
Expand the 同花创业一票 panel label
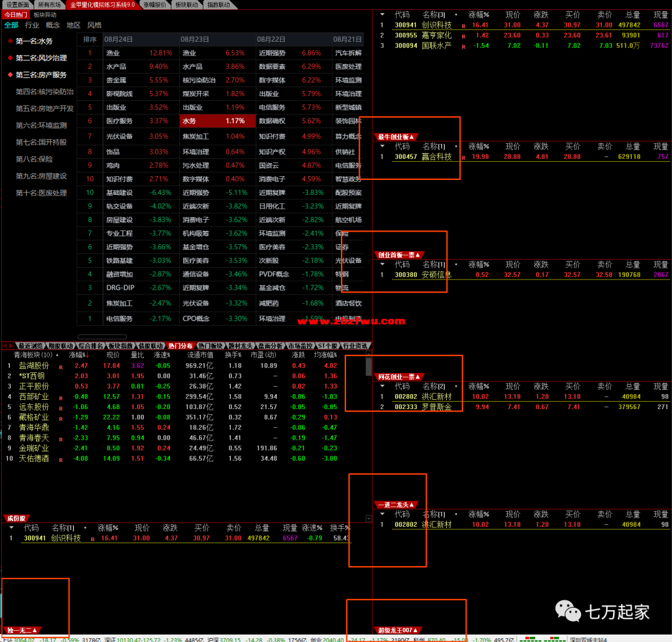[399, 377]
